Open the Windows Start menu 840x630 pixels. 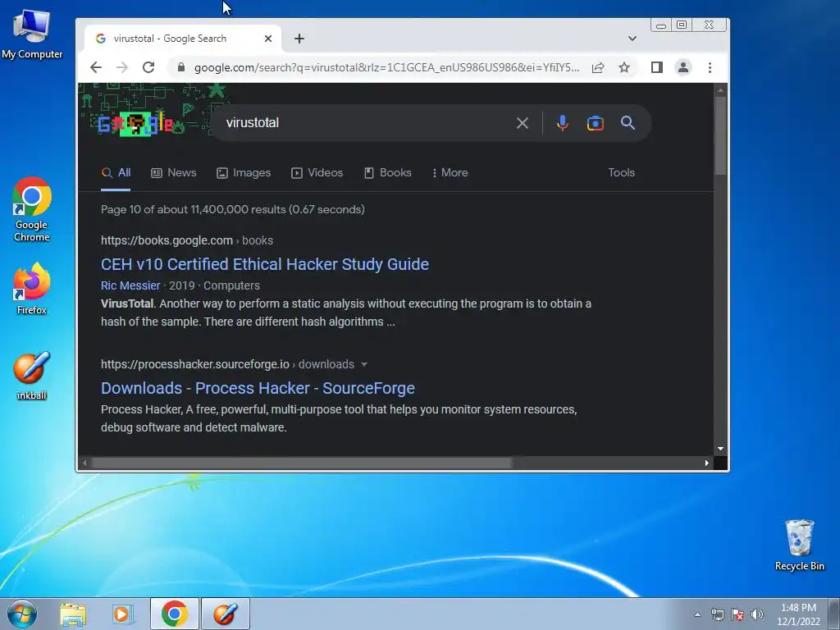pyautogui.click(x=21, y=614)
